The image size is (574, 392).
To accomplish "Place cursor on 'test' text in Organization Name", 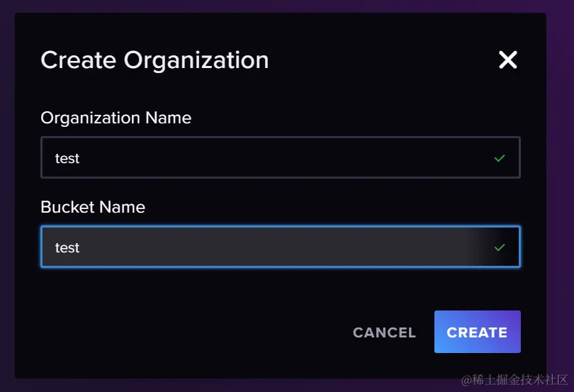I will pyautogui.click(x=67, y=158).
